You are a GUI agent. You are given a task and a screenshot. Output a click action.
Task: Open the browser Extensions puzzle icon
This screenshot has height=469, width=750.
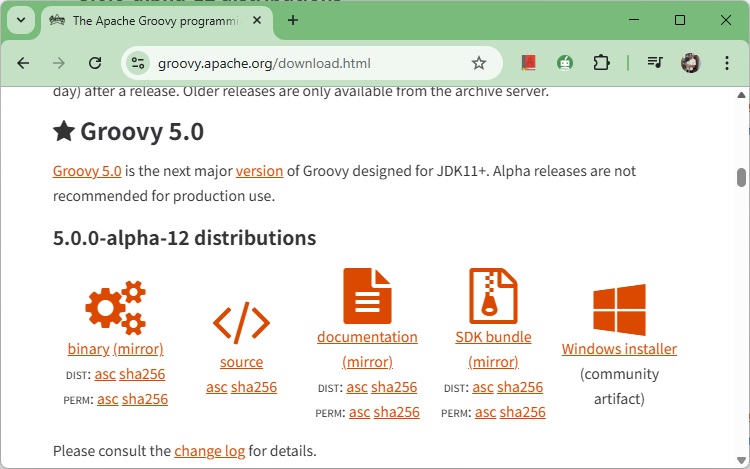point(601,63)
